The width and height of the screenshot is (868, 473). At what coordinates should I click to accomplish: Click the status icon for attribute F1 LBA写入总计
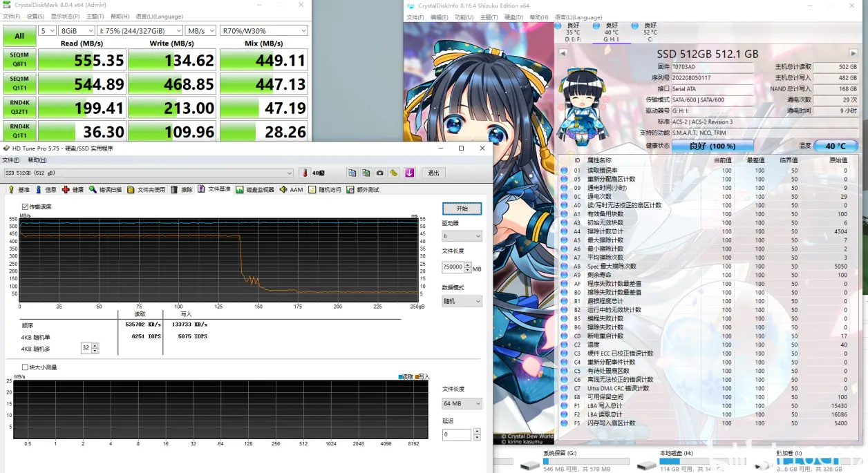coord(564,406)
